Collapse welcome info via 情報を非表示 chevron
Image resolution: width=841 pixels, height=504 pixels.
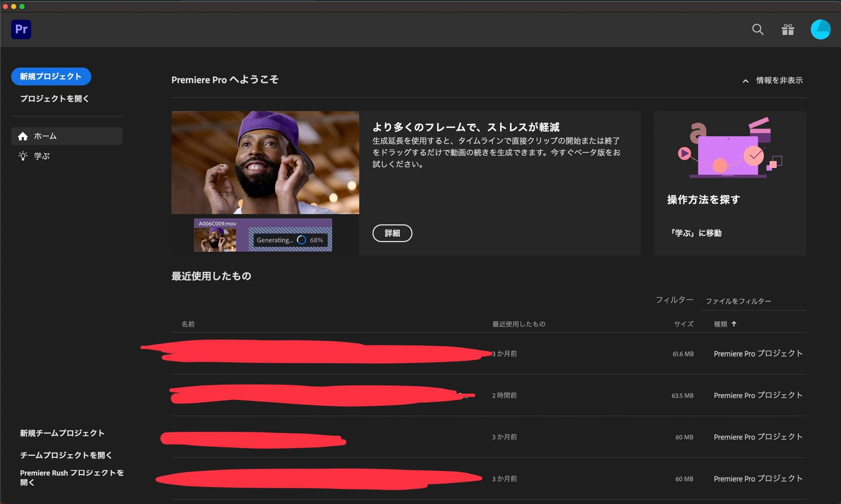pos(746,81)
